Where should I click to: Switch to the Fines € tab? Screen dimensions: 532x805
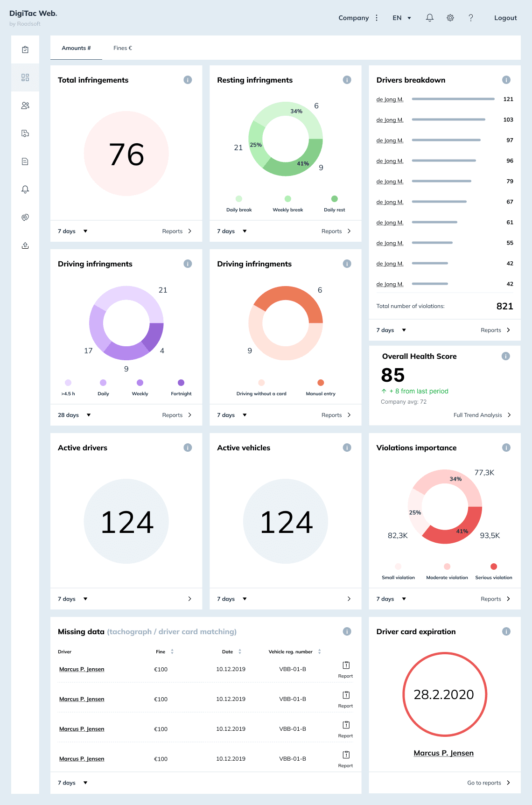123,48
